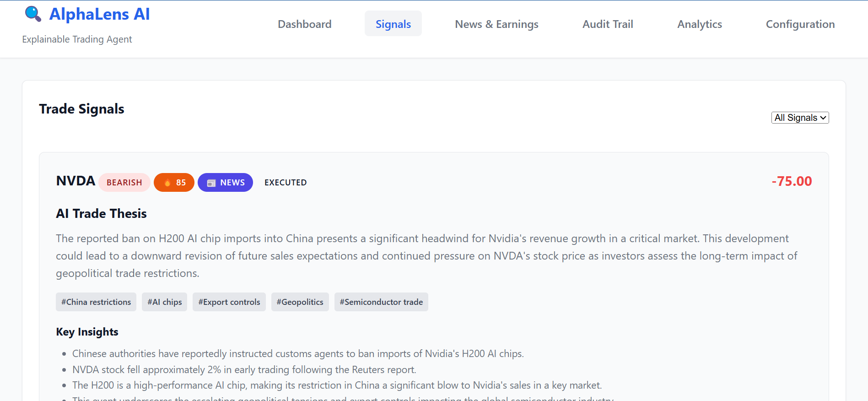The image size is (868, 401).
Task: Select the #AI chips tag
Action: coord(165,302)
